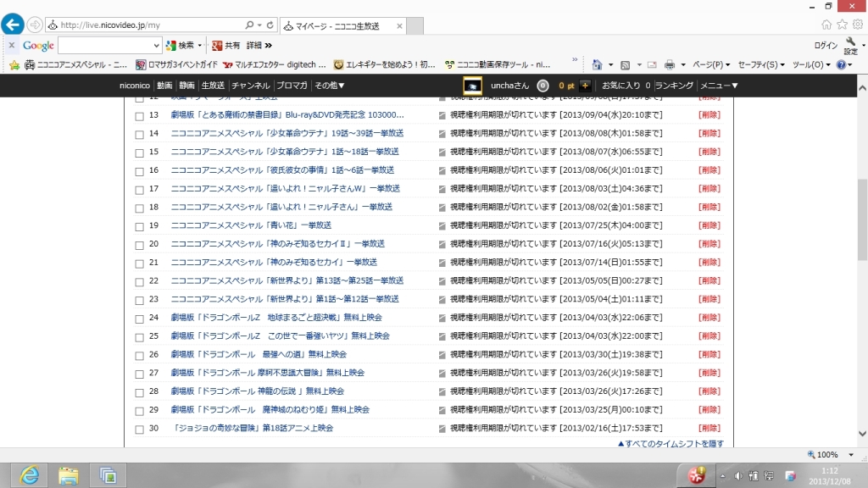Click the command bar print icon
868x488 pixels.
click(670, 64)
